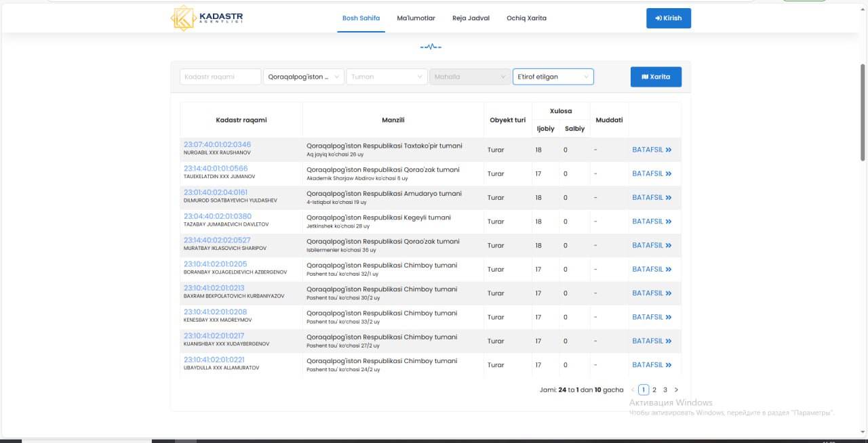Expand the E'tirof etilgan status dropdown
Viewport: 868px width, 443px height.
point(553,77)
